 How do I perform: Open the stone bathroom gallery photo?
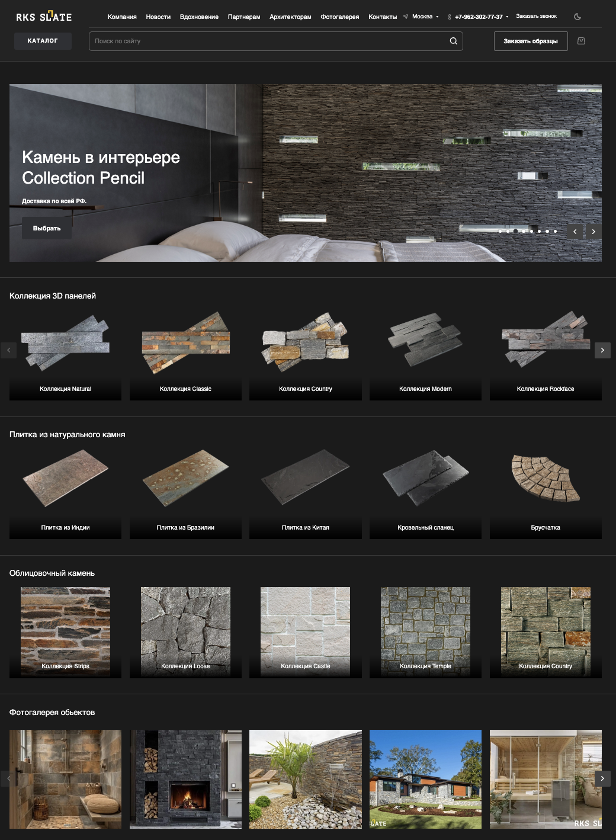point(65,779)
